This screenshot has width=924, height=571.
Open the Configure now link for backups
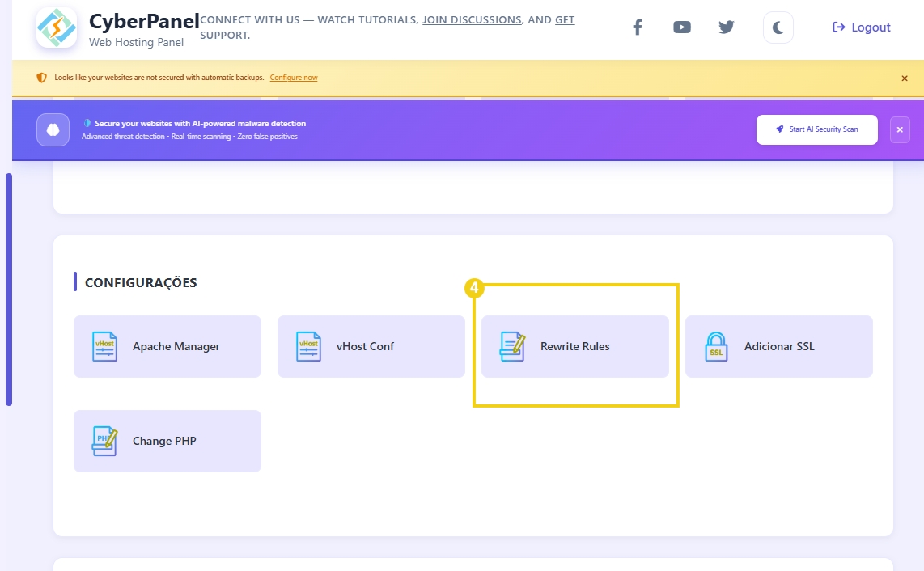pyautogui.click(x=294, y=78)
